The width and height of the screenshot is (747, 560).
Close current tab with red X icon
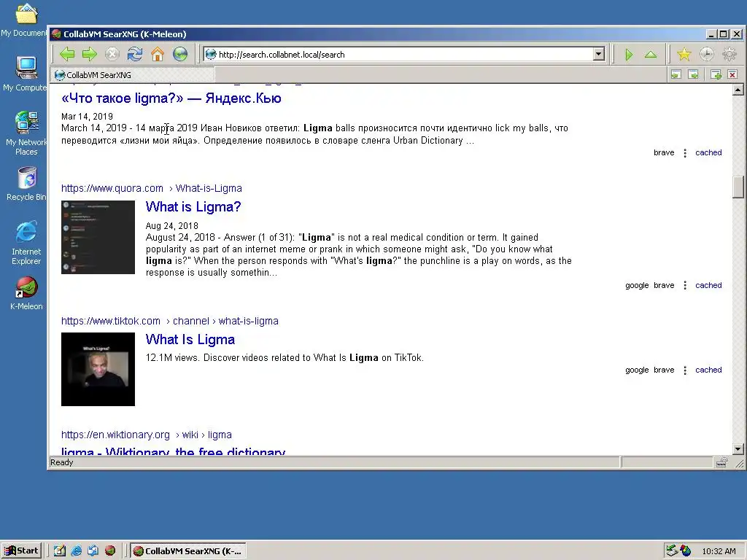click(732, 74)
